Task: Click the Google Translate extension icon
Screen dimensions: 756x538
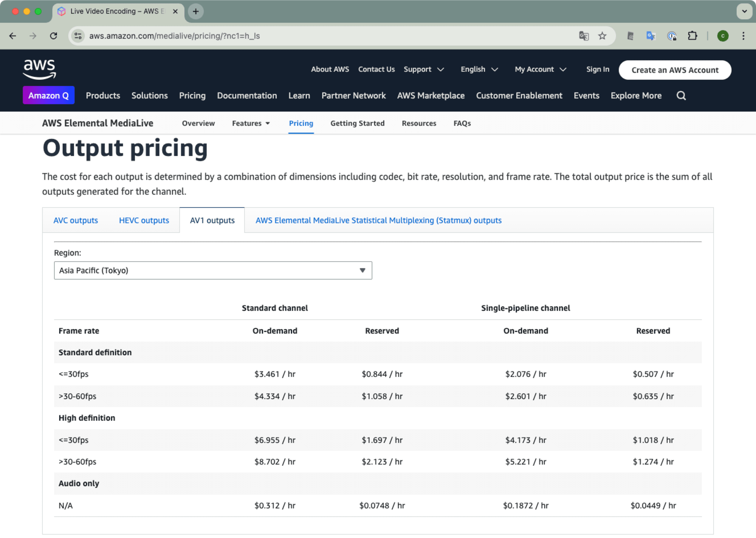Action: [651, 36]
